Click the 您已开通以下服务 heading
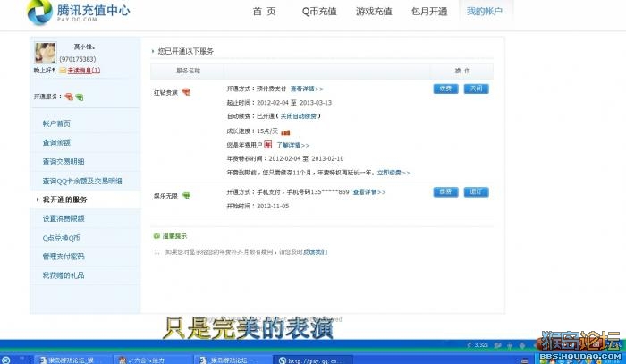Image resolution: width=626 pixels, height=364 pixels. 186,52
